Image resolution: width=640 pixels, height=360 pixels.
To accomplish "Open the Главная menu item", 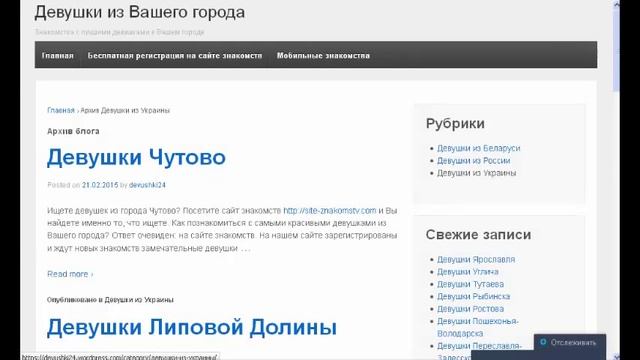I will click(58, 56).
